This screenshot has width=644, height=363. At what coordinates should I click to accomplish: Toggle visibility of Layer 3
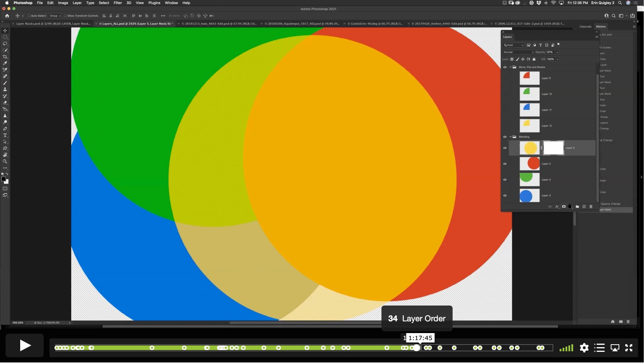tap(505, 180)
